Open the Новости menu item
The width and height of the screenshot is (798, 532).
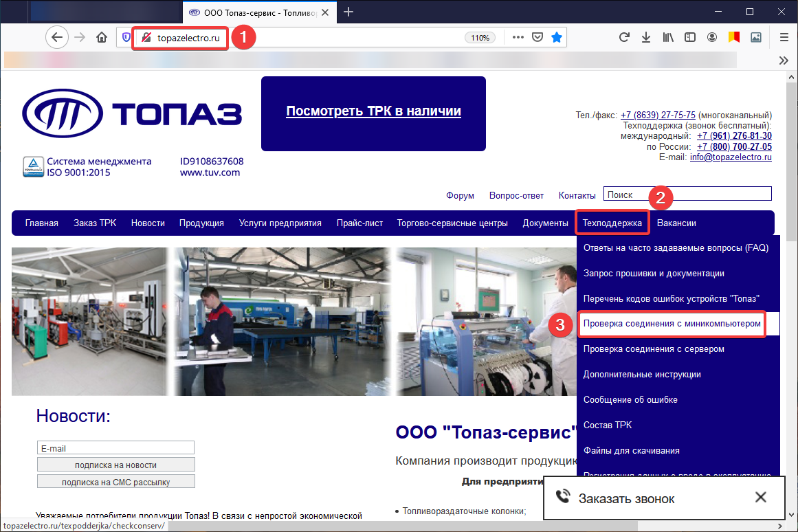[x=148, y=223]
